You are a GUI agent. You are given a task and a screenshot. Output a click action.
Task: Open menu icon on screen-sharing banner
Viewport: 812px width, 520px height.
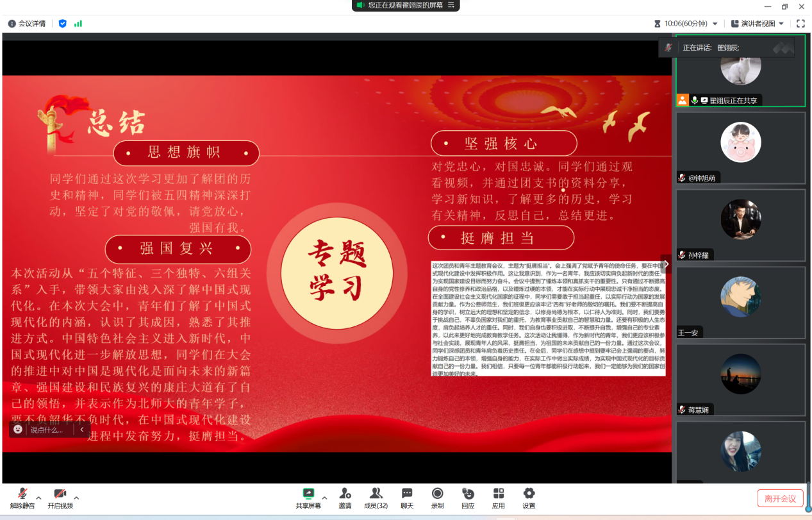pyautogui.click(x=451, y=5)
